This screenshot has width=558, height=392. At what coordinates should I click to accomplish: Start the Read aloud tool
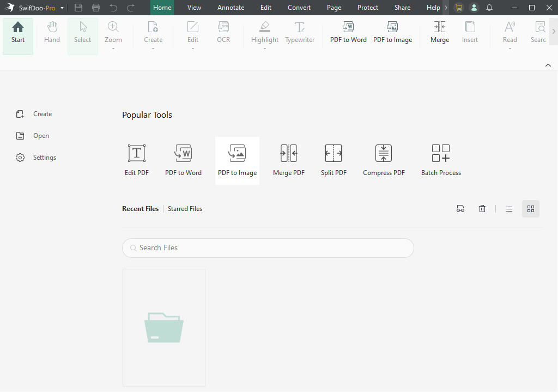[x=510, y=32]
